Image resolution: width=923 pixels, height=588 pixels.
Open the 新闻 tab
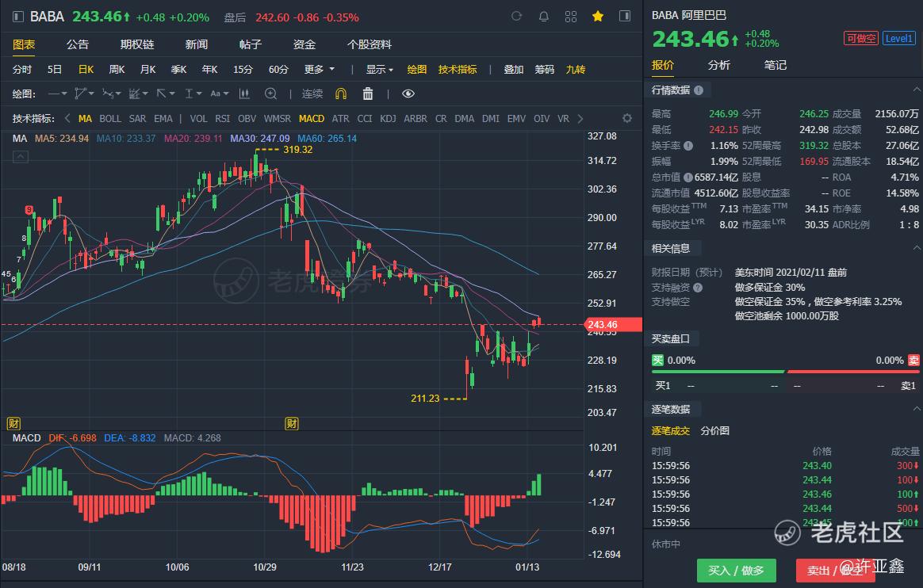coord(196,44)
